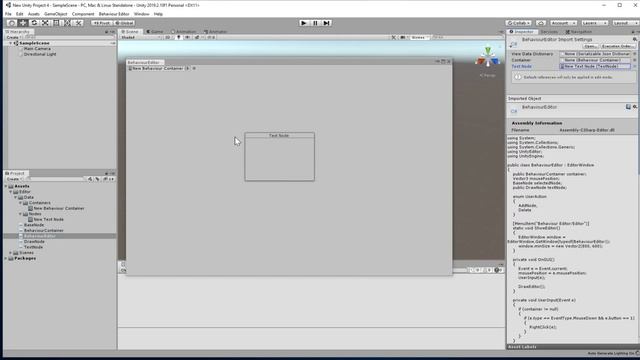Collapse the SampleScene in Hierarchy
The height and width of the screenshot is (360, 640).
click(11, 43)
